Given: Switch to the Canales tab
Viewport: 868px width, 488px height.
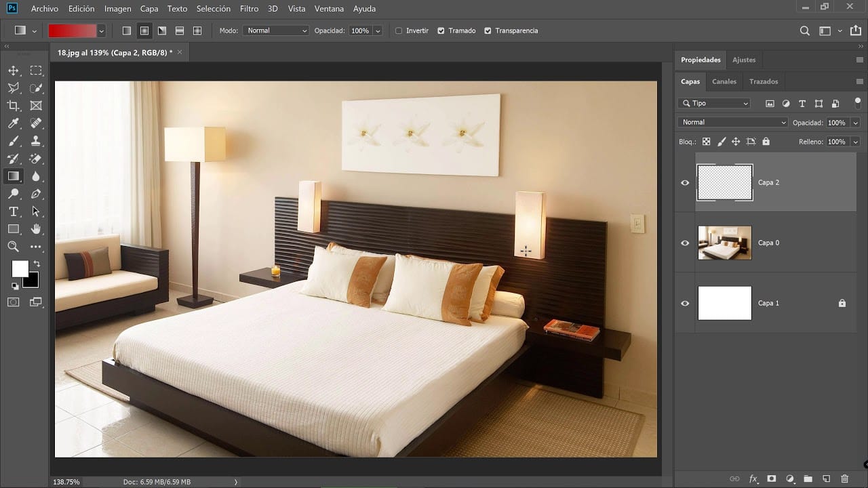Looking at the screenshot, I should point(724,81).
